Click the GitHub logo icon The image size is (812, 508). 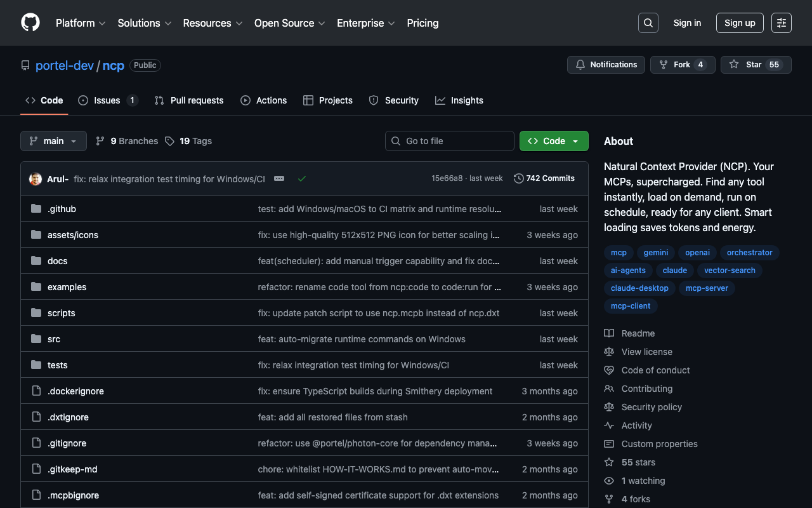(x=30, y=23)
